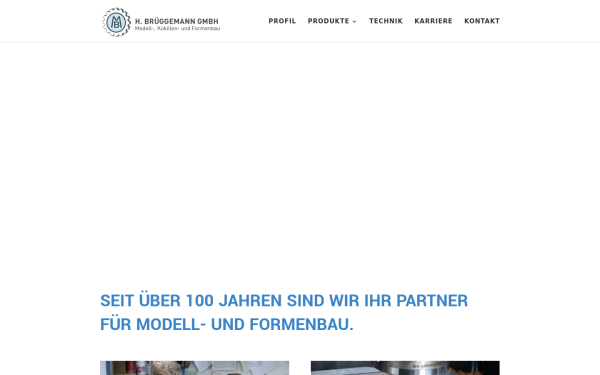The width and height of the screenshot is (600, 375).
Task: Expand the Produkte dropdown chevron
Action: [354, 21]
